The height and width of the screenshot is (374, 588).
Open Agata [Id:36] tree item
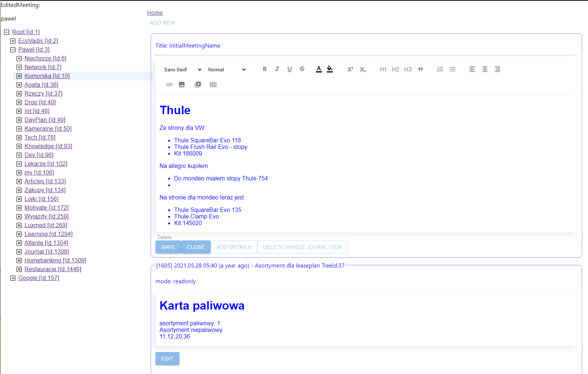click(x=41, y=85)
